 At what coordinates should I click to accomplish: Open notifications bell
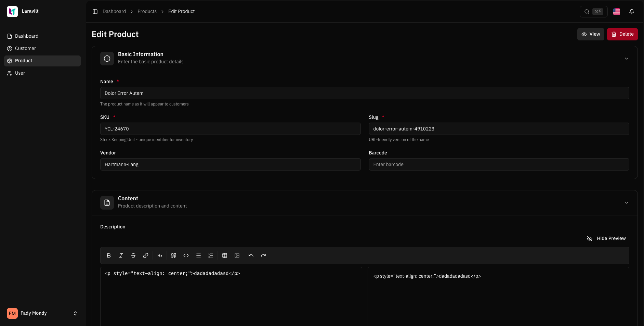coord(632,12)
